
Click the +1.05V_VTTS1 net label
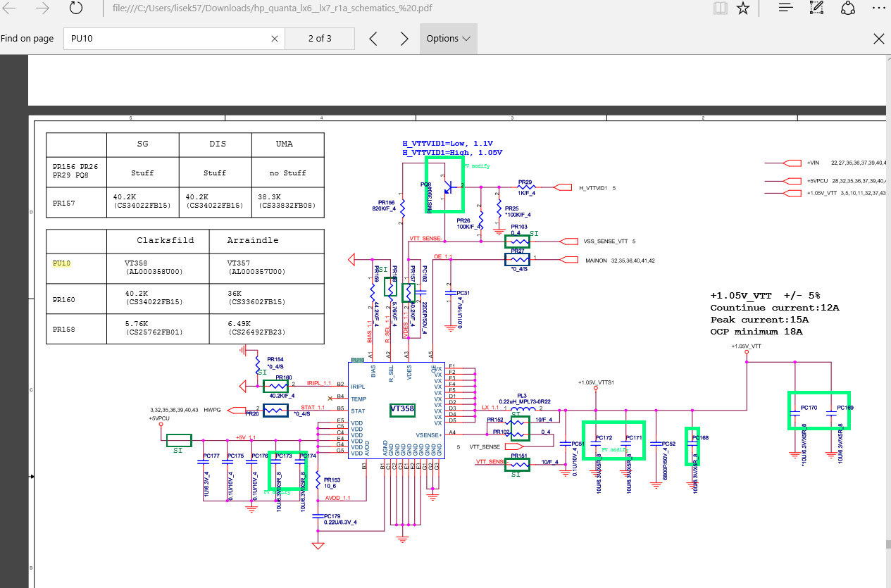tap(597, 382)
